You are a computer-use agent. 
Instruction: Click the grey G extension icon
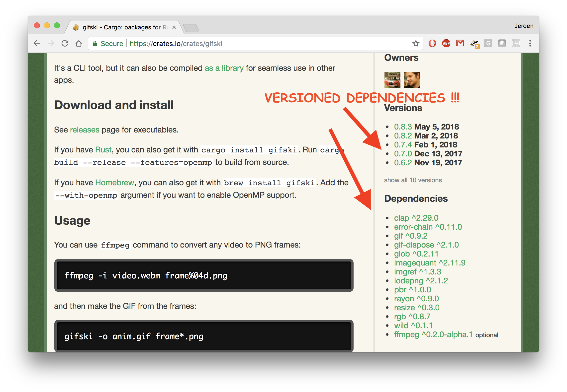[x=488, y=44]
